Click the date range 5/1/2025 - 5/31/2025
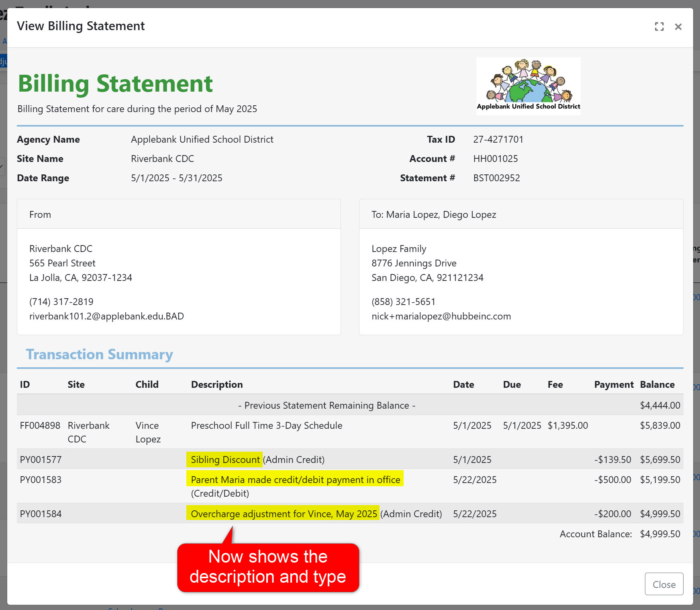 click(177, 178)
